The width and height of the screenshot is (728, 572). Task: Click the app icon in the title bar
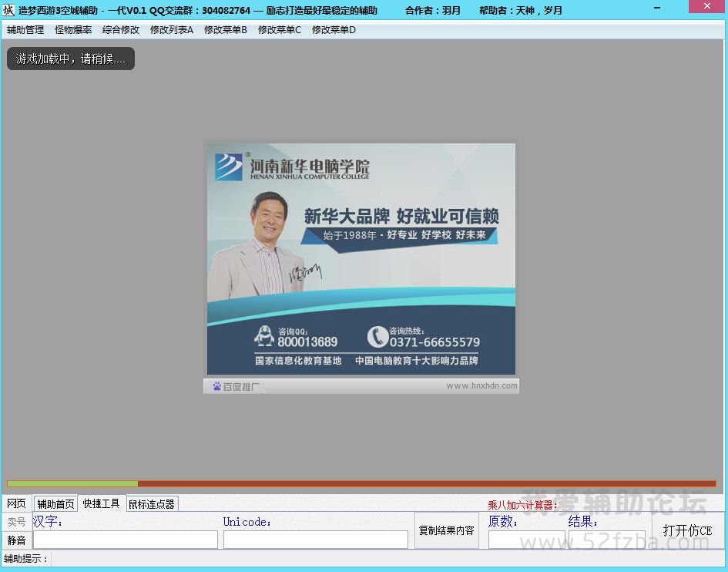(8, 9)
